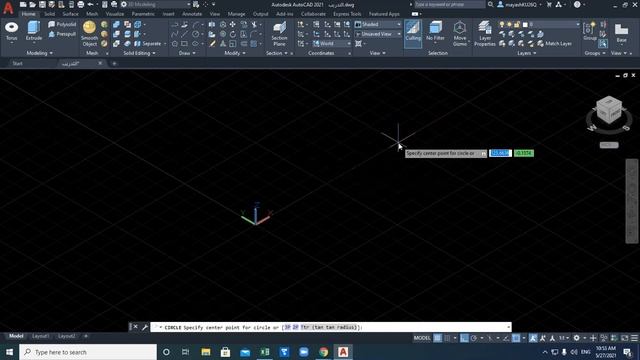This screenshot has width=640, height=360.
Task: Click the Group tool icon
Action: click(590, 31)
